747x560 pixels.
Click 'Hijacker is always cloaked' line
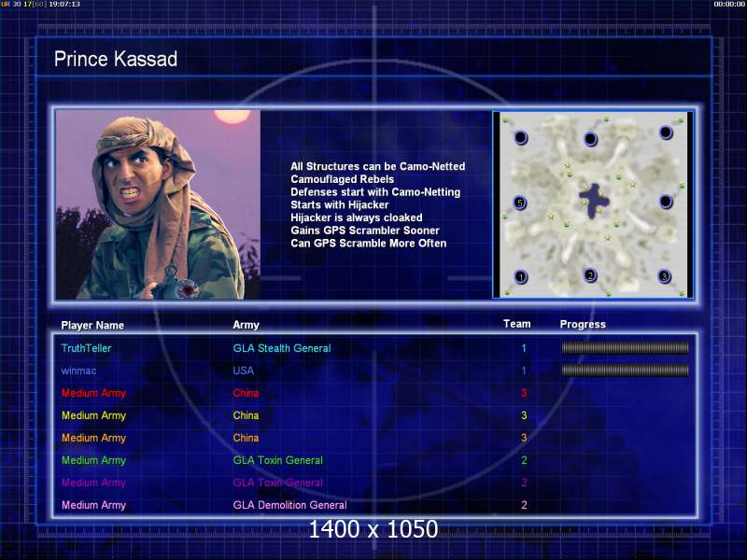(357, 217)
